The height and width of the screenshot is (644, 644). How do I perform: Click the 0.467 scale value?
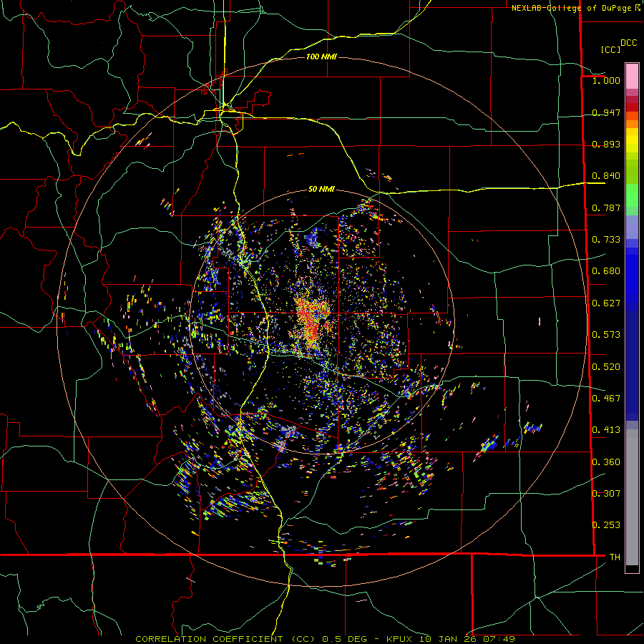606,399
